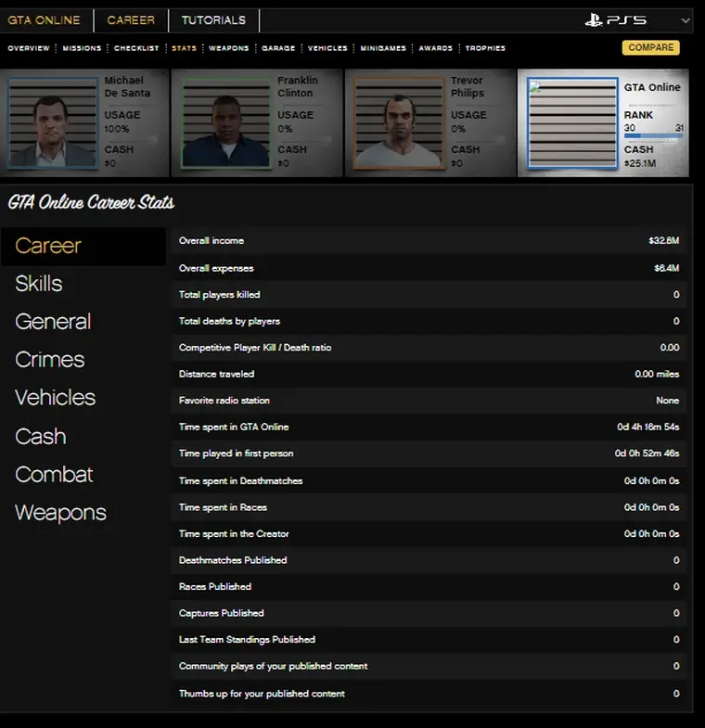Open the Cash category in sidebar
The image size is (705, 728).
pyautogui.click(x=41, y=437)
